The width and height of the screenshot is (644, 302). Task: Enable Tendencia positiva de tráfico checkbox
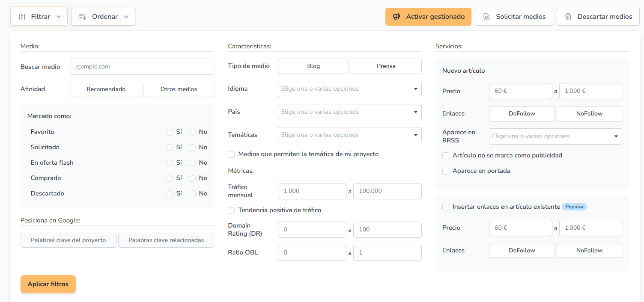coord(231,210)
